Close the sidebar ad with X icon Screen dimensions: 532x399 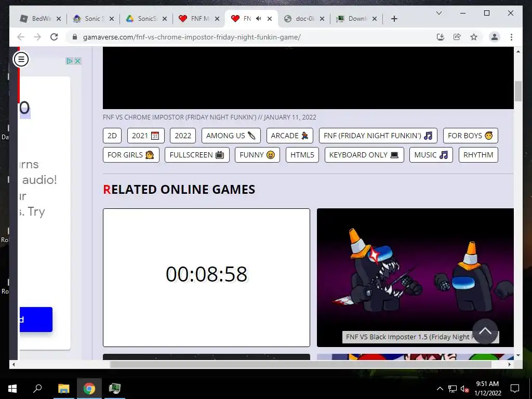77,61
